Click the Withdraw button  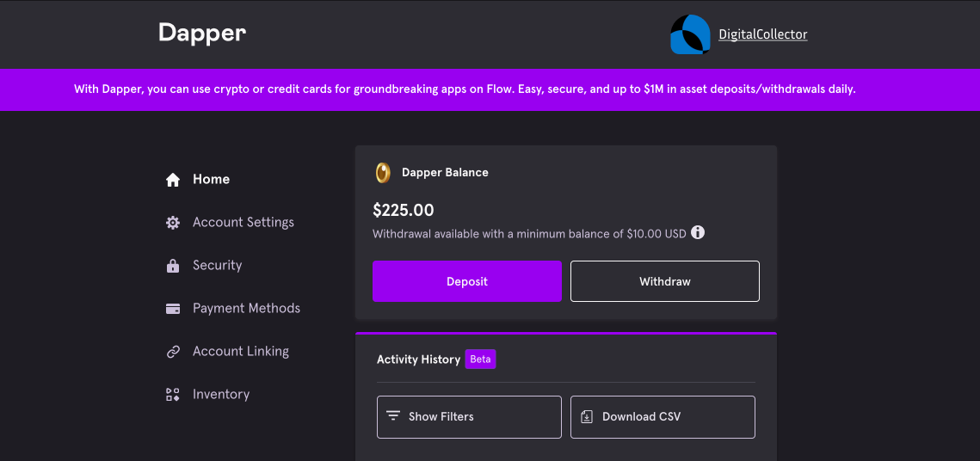coord(665,281)
